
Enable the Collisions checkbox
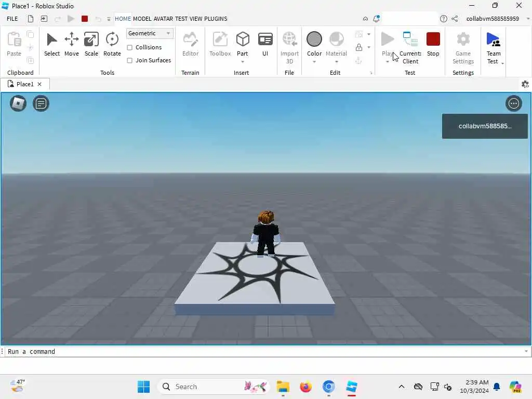(x=129, y=47)
